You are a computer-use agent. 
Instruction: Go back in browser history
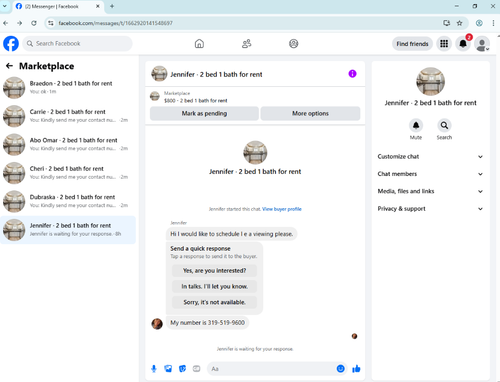click(6, 23)
